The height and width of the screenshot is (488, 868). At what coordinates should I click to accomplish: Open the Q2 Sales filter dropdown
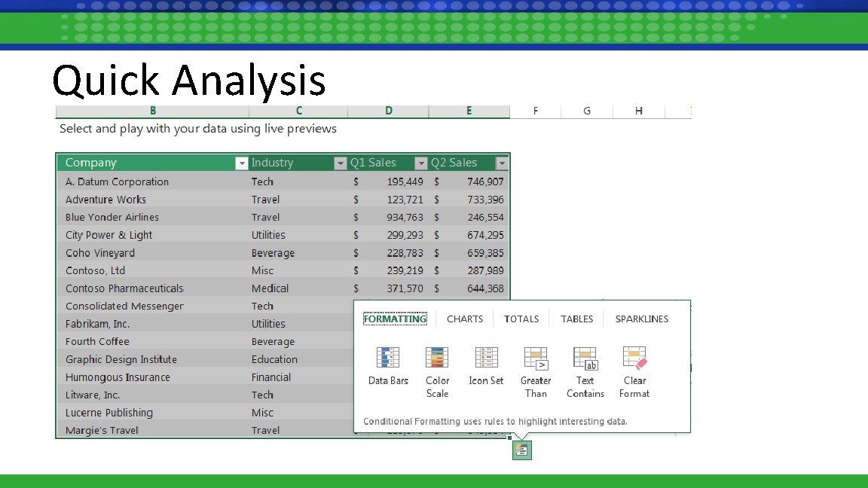click(x=502, y=163)
